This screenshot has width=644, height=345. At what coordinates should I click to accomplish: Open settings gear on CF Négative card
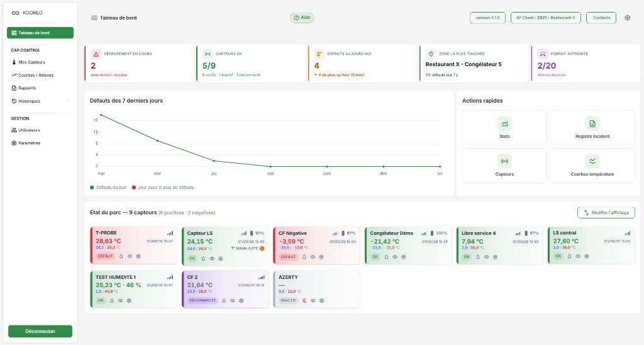tap(321, 257)
